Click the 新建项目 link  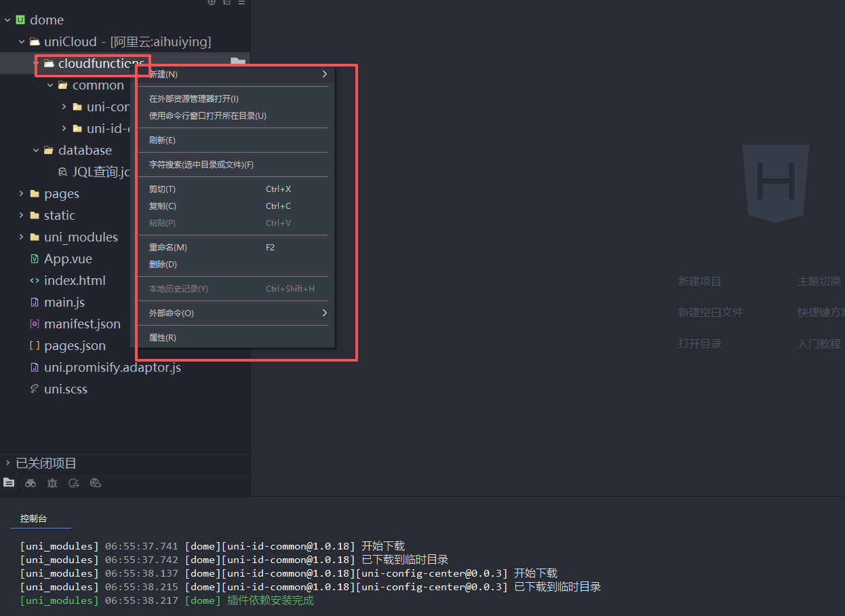coord(699,282)
